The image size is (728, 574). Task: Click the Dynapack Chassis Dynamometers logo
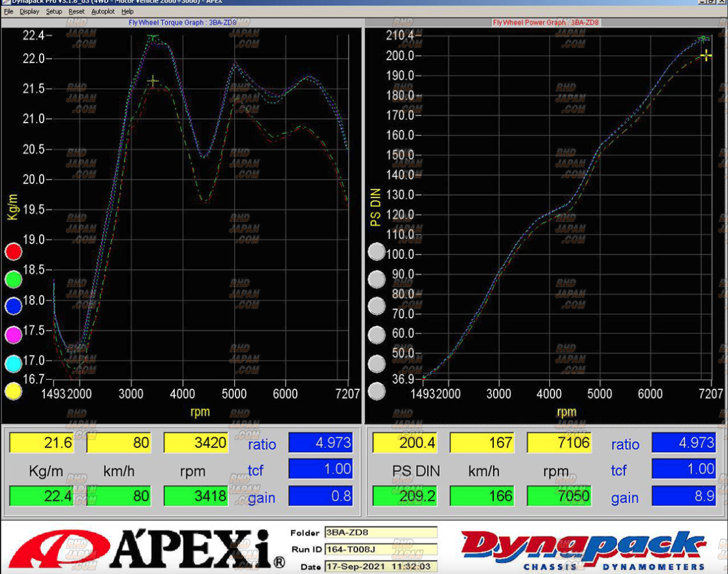tap(584, 551)
